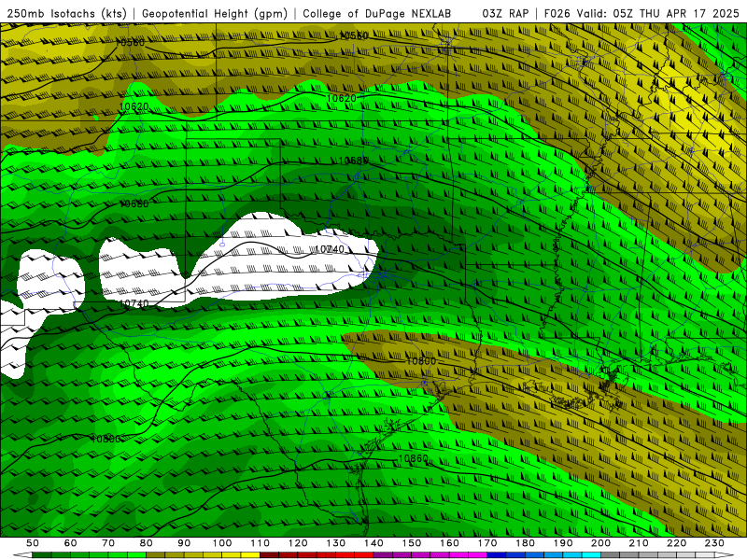Click the 230 value on the legend
This screenshot has width=747, height=560.
(714, 543)
